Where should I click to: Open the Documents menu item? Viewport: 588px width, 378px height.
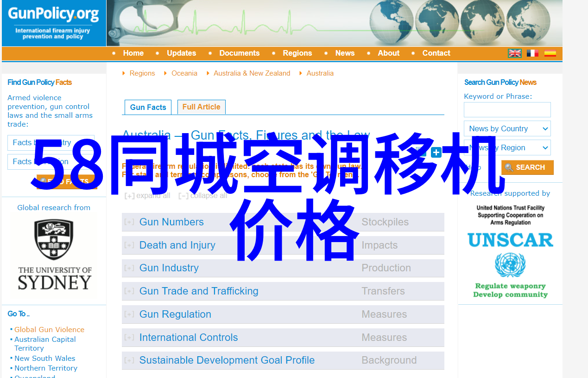click(240, 53)
